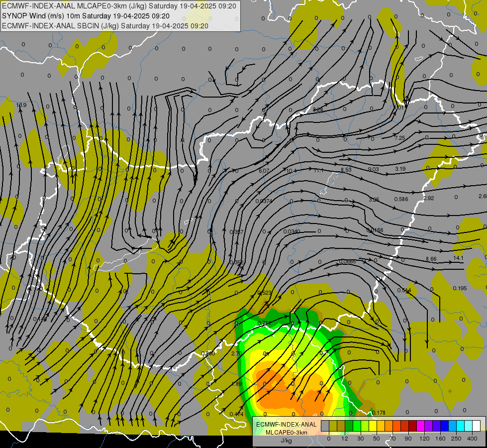Image resolution: width=487 pixels, height=448 pixels.
Task: Click the 7.25 value on the map
Action: click(400, 138)
